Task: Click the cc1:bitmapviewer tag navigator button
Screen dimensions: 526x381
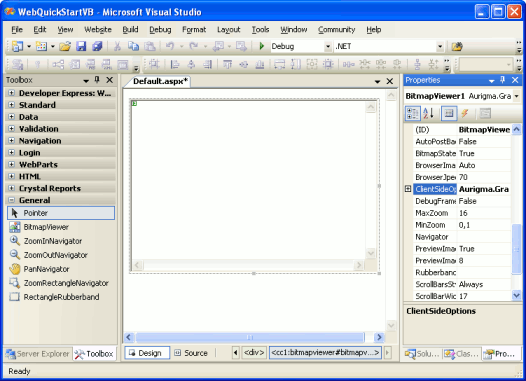Action: [325, 352]
